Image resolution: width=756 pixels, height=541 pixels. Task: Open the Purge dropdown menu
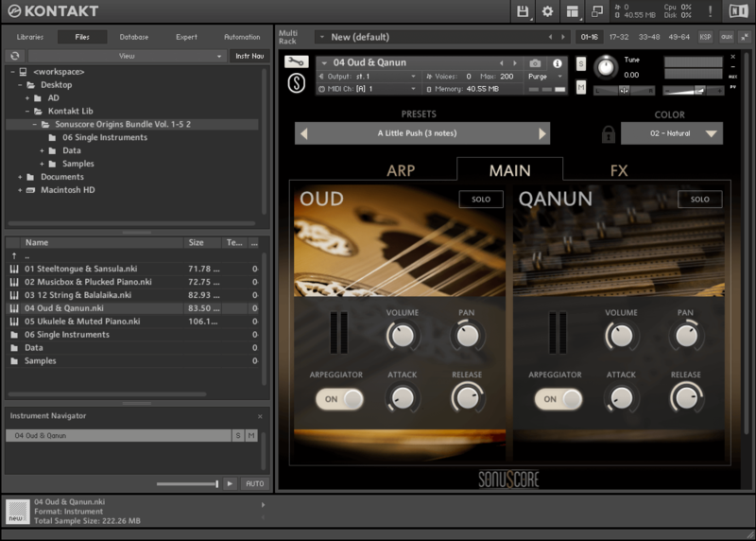pos(541,76)
